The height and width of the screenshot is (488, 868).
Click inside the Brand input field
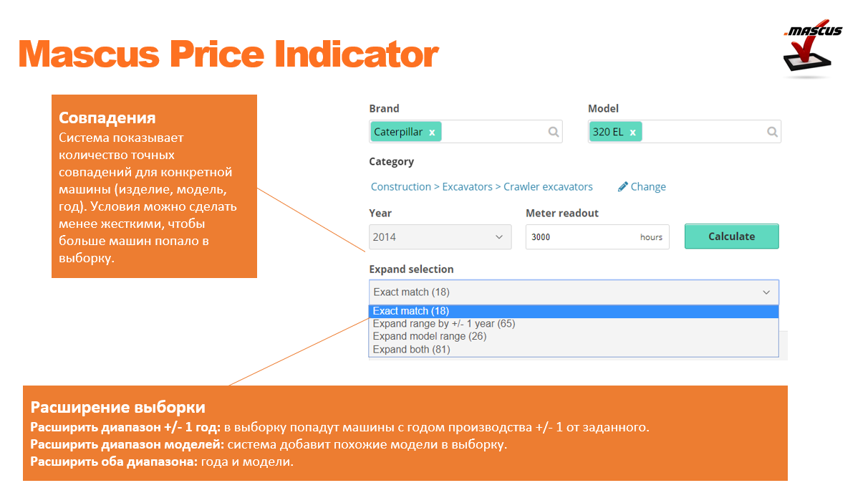[494, 132]
